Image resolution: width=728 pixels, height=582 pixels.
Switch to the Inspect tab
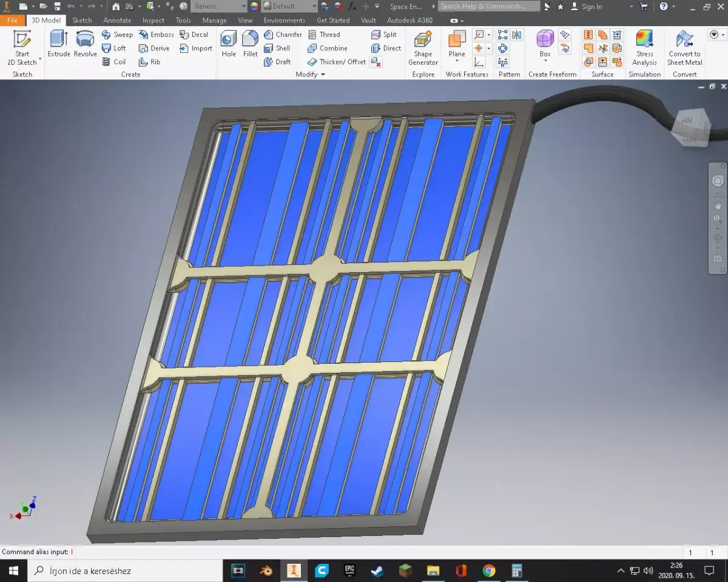pos(153,20)
